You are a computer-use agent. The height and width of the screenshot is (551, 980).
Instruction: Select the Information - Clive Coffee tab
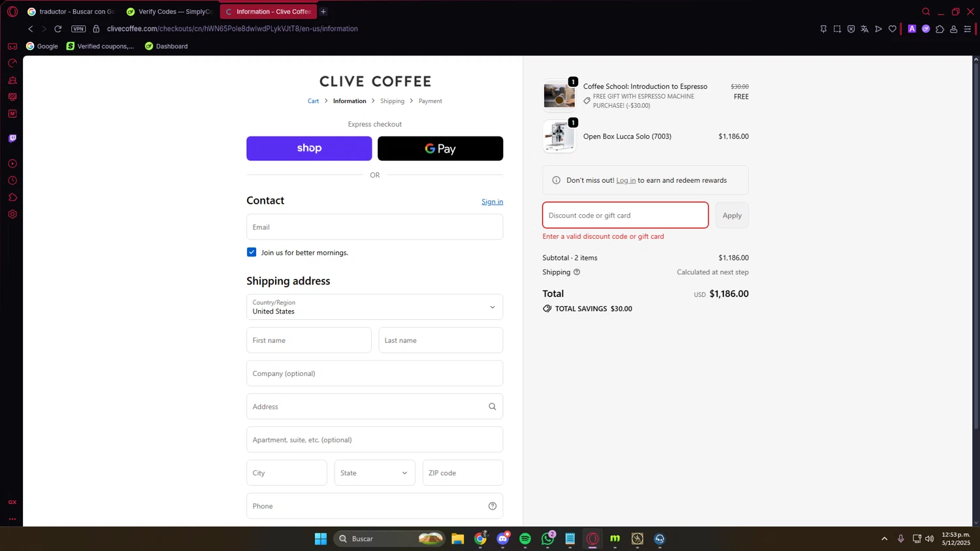[x=269, y=12]
